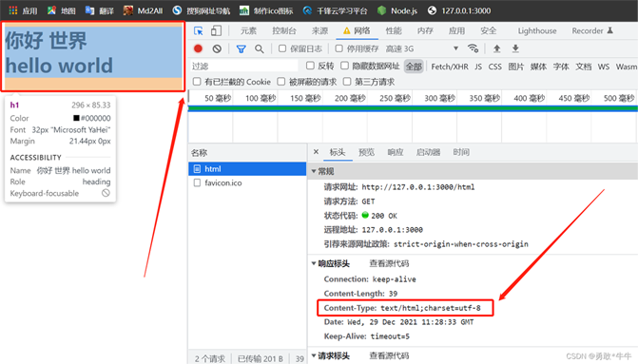Switch to the 控制台 tab
The width and height of the screenshot is (638, 364).
point(284,31)
